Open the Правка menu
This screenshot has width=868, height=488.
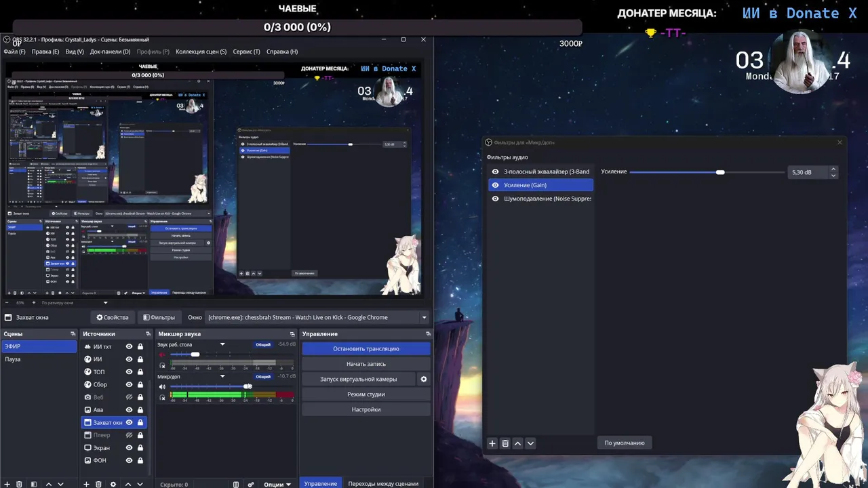(x=45, y=52)
